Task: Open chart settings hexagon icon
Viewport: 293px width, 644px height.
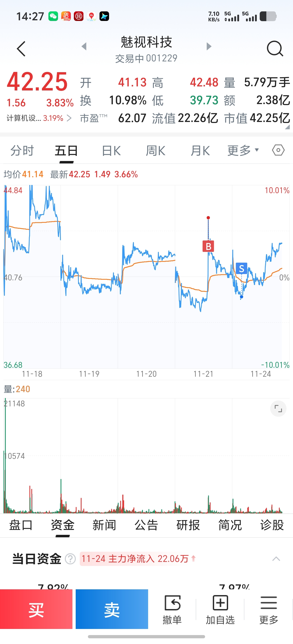Action: pyautogui.click(x=278, y=150)
